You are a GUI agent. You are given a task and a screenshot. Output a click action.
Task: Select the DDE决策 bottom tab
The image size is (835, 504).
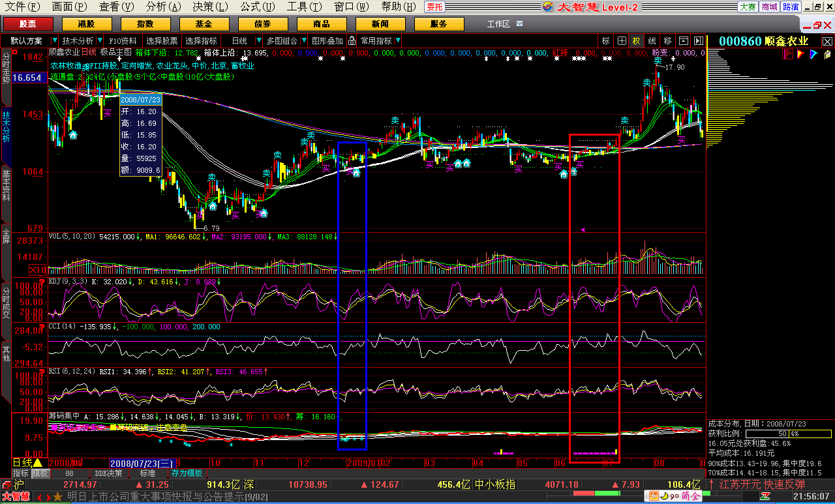(108, 473)
